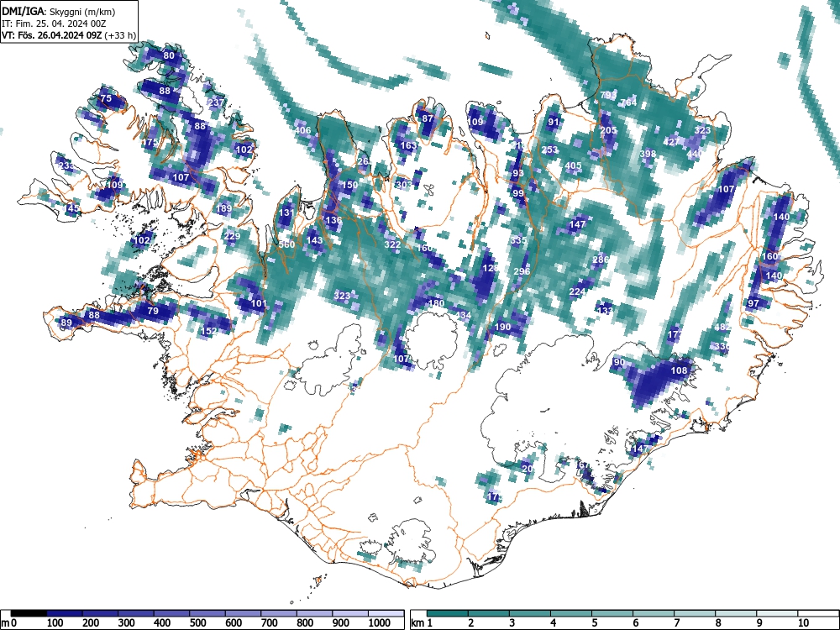
Task: Click the visibility value '322' on the map
Action: pos(392,244)
